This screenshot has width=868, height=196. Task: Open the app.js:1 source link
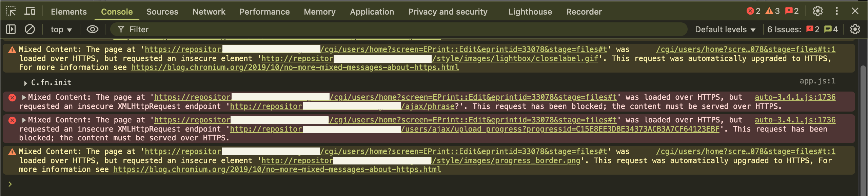tap(817, 81)
